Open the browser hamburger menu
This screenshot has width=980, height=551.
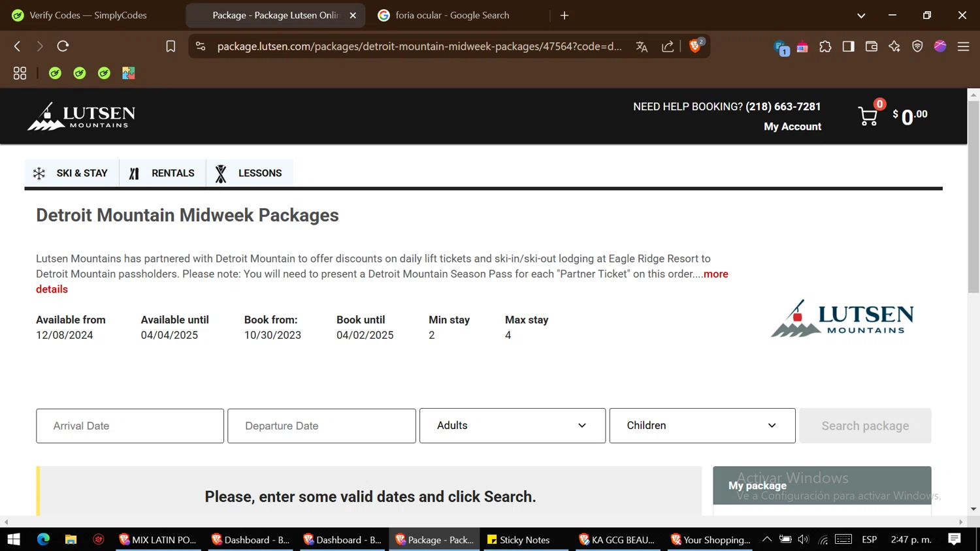pos(963,46)
